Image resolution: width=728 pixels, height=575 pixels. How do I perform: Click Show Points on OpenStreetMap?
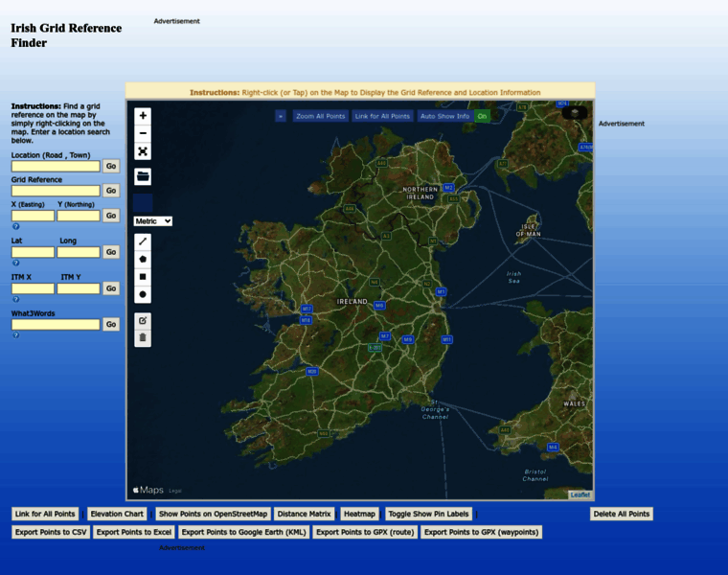pos(213,514)
